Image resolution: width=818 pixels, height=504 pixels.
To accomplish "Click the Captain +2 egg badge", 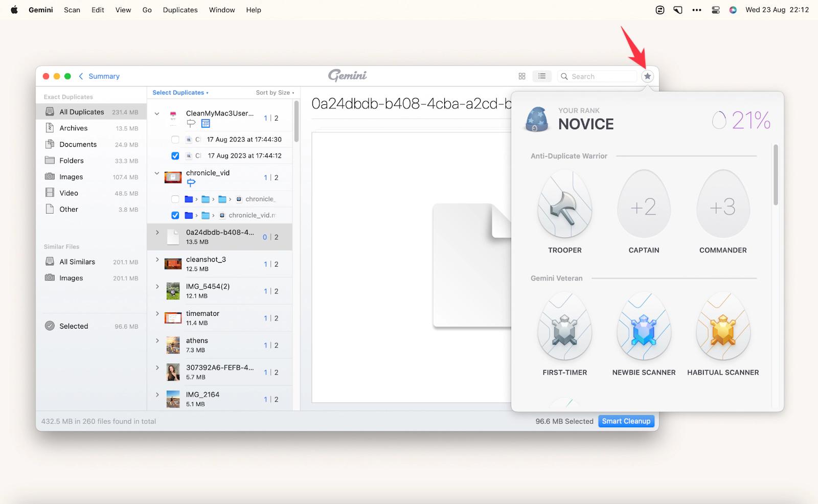I will click(x=644, y=204).
